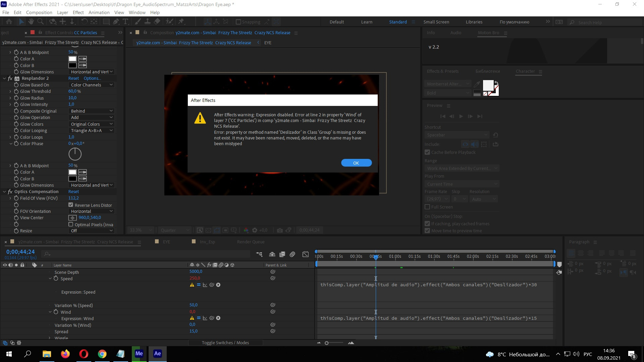
Task: Toggle Move time to preview time
Action: click(427, 231)
